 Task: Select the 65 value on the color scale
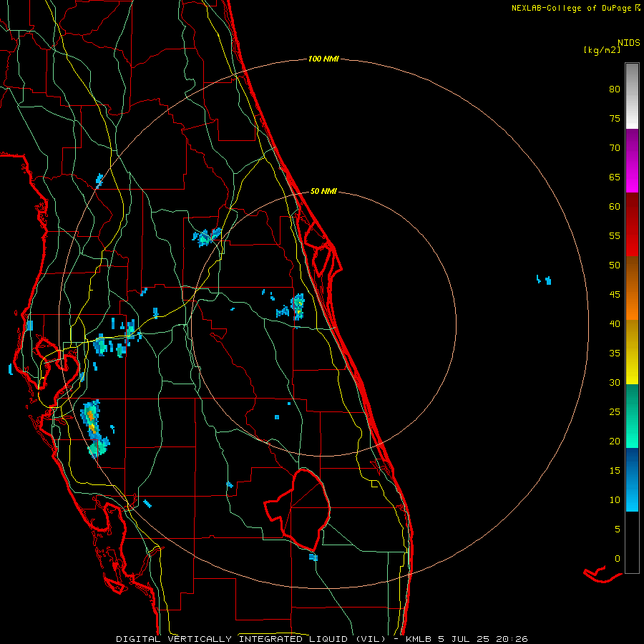[615, 177]
